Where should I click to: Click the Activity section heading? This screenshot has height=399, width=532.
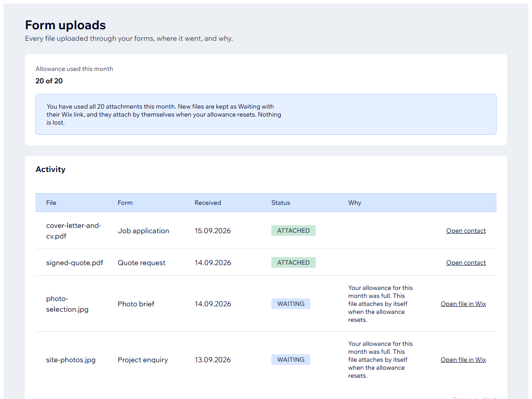(x=51, y=169)
